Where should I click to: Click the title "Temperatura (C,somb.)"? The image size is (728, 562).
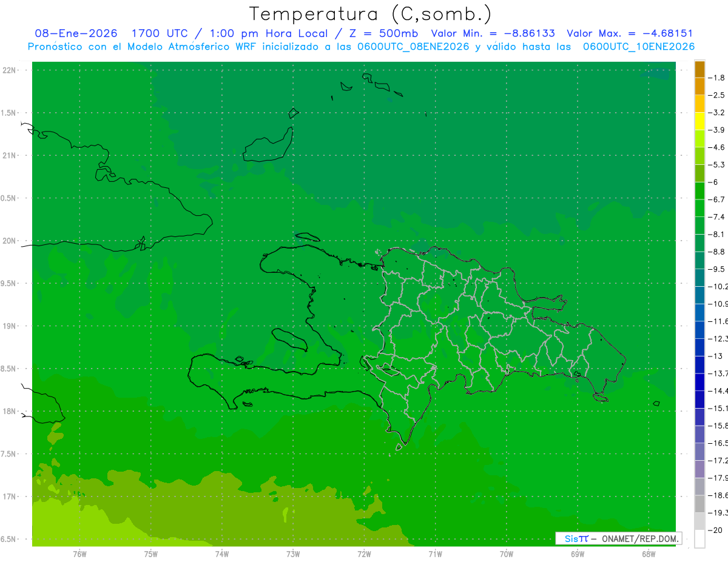tap(371, 15)
